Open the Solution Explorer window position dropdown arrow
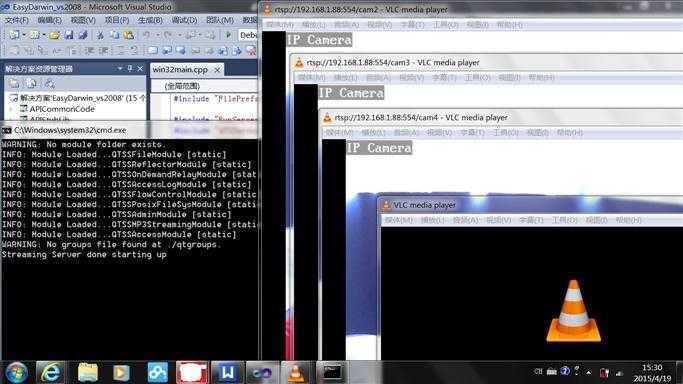683x384 pixels. click(120, 68)
